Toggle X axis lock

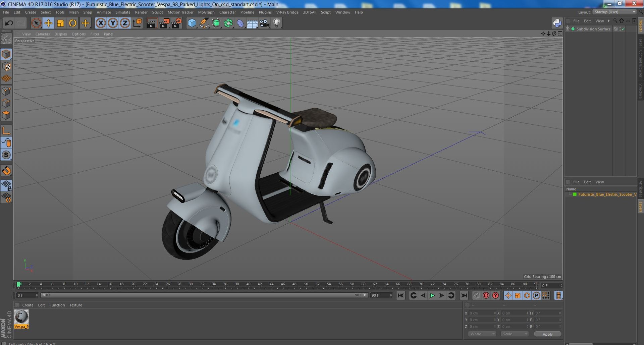pos(101,23)
